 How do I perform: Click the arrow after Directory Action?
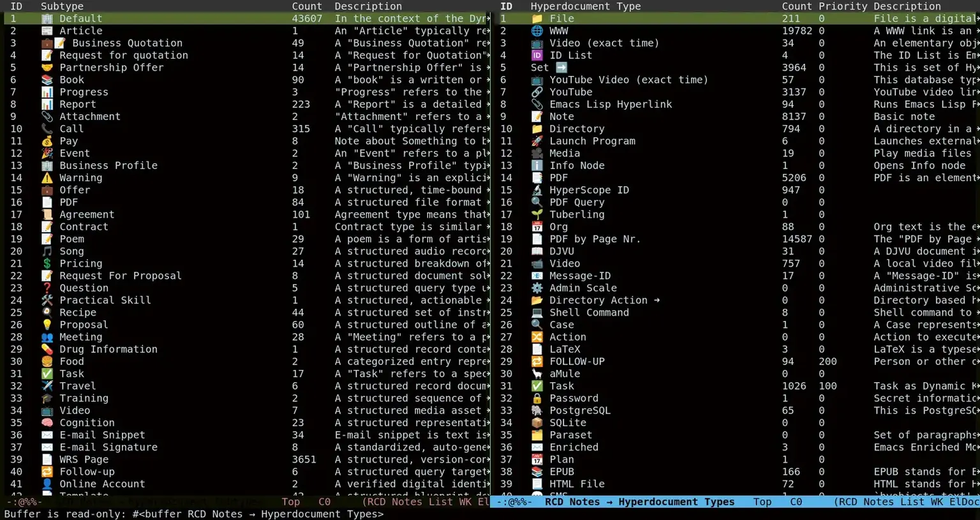pos(657,301)
